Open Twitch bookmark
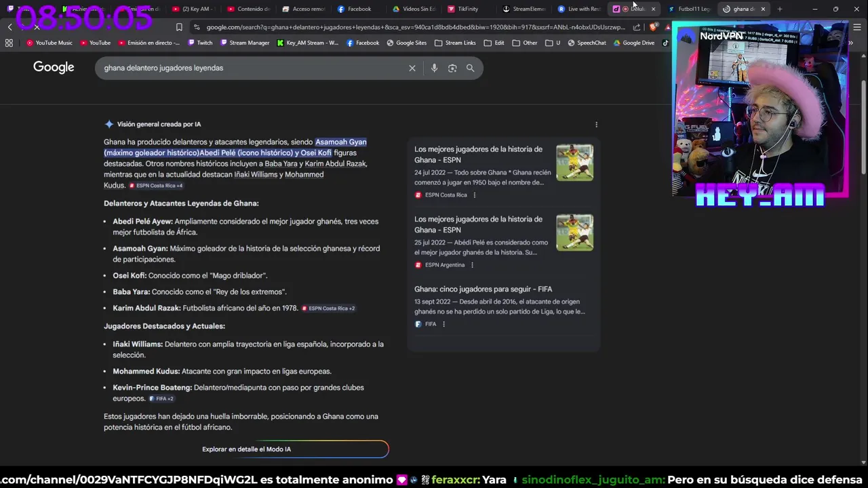Screen dimensions: 868x488 (200, 43)
